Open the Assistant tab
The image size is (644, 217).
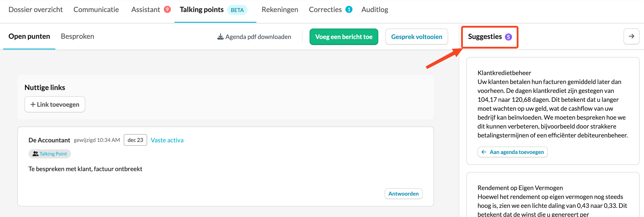pos(146,10)
